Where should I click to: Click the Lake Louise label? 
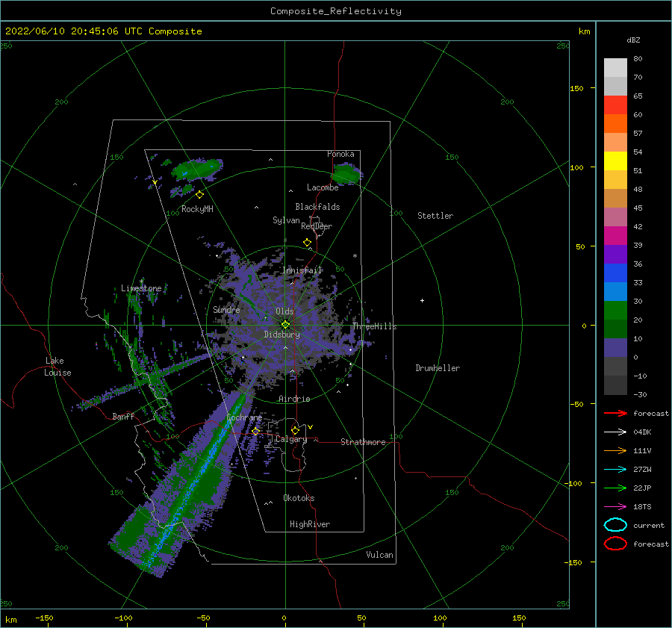tap(57, 367)
